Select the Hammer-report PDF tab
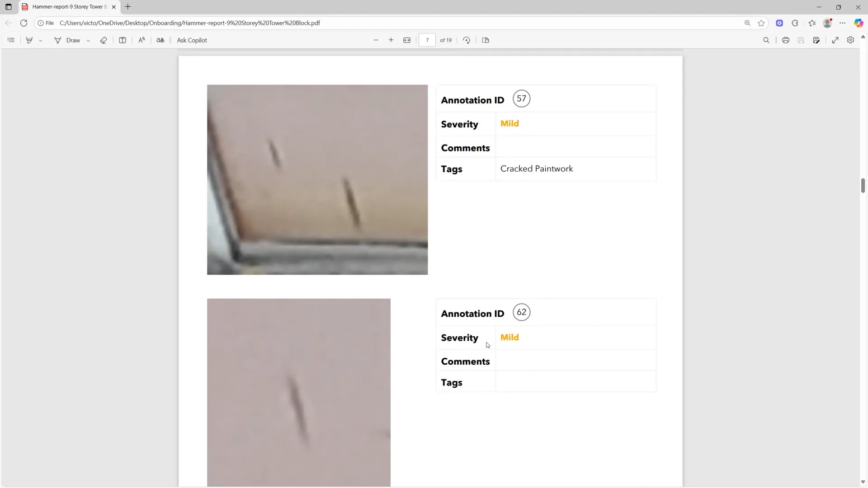Image resolution: width=868 pixels, height=488 pixels. click(x=69, y=7)
